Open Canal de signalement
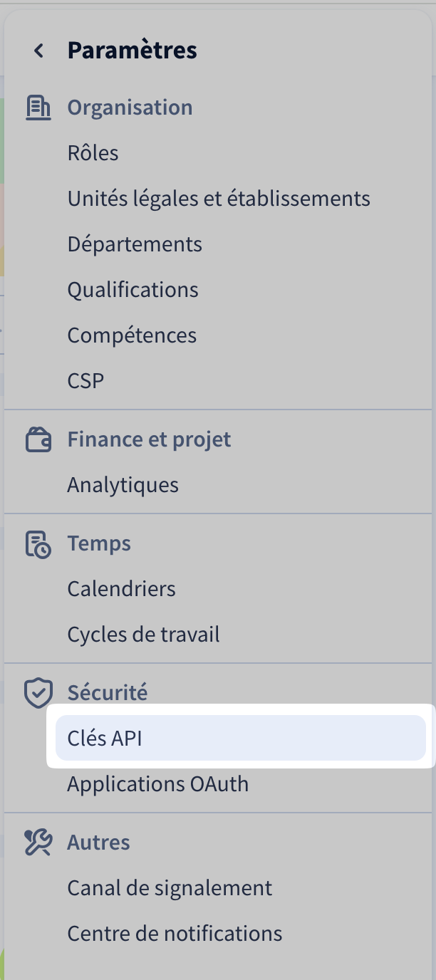Viewport: 436px width, 980px height. [170, 888]
